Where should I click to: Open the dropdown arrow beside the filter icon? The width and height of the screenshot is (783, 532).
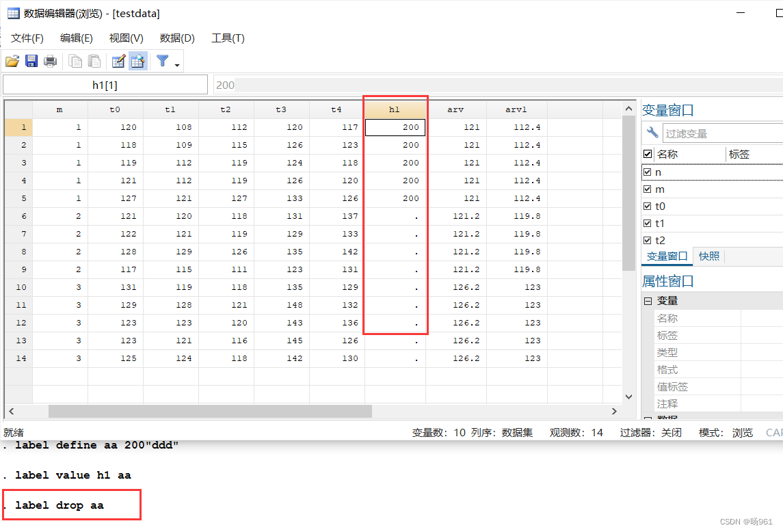coord(177,65)
